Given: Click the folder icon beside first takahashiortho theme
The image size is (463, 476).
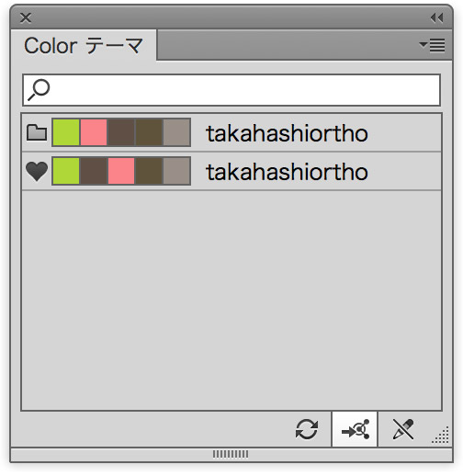Looking at the screenshot, I should pyautogui.click(x=37, y=132).
